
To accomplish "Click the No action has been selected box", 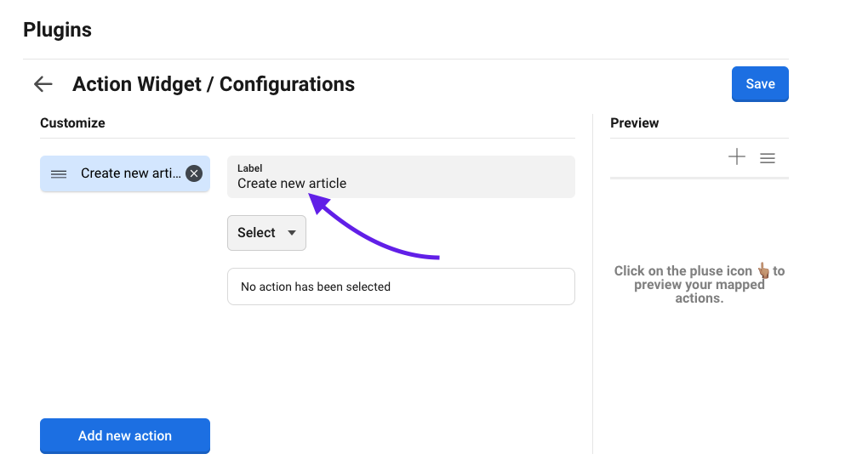I will 401,287.
